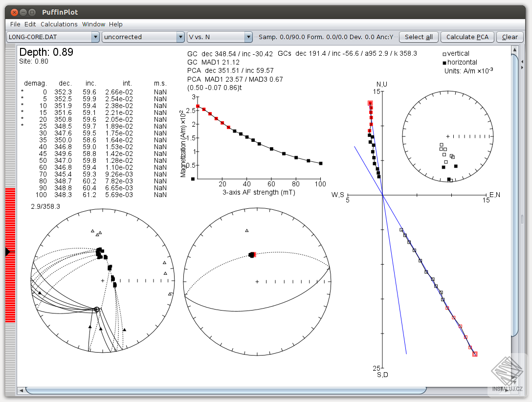Click the Select all button
Viewport: 532px width, 402px height.
point(419,37)
